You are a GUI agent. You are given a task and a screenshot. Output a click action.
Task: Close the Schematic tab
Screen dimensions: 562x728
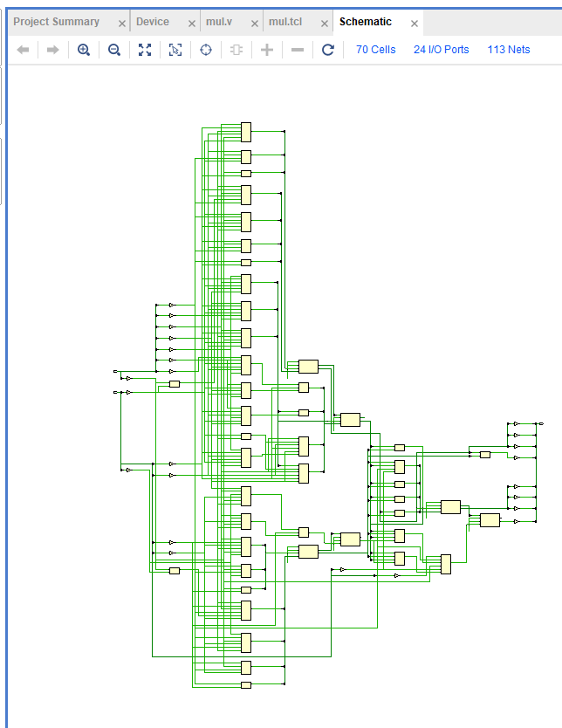pyautogui.click(x=415, y=24)
